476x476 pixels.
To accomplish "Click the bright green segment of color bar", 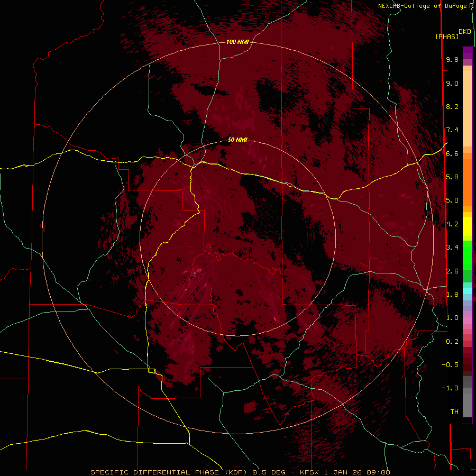I will tap(467, 255).
